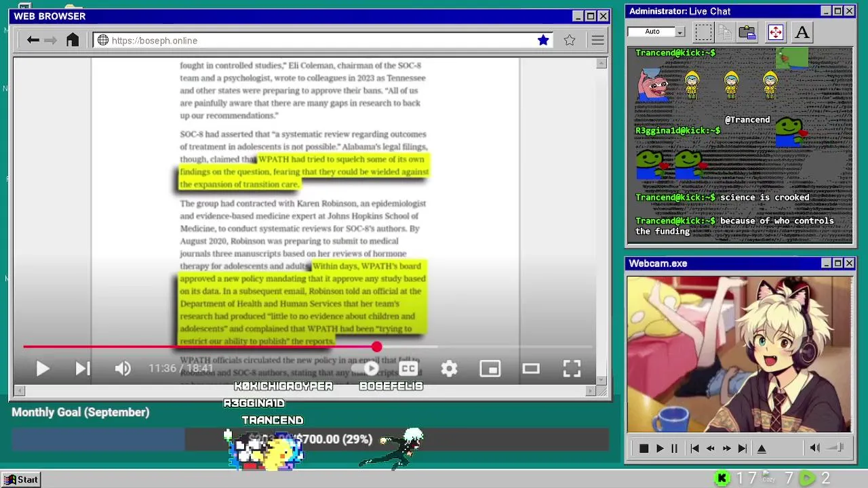Fast forward in Webcam.exe controls

(x=726, y=449)
